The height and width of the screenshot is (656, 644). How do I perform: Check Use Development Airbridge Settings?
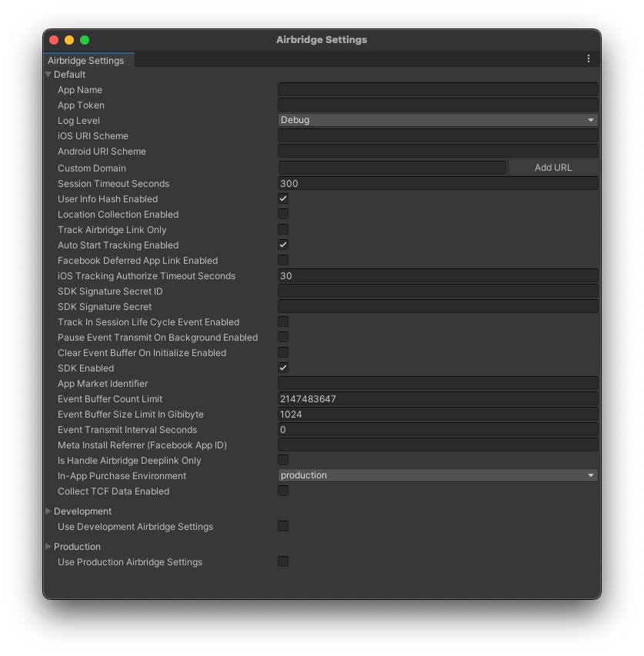(x=283, y=526)
